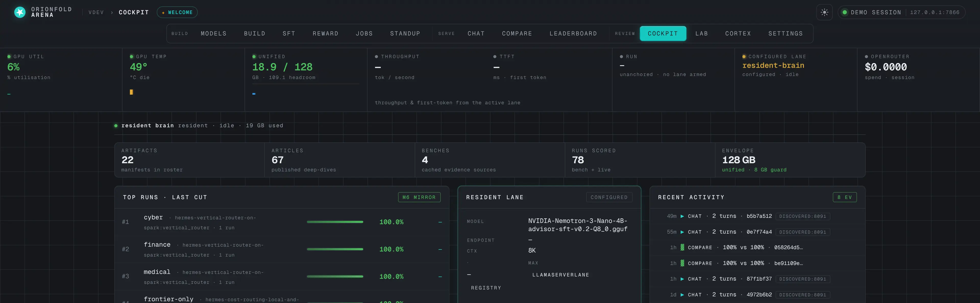Open the Envelope 128 GB card
Image resolution: width=980 pixels, height=303 pixels.
pos(790,160)
